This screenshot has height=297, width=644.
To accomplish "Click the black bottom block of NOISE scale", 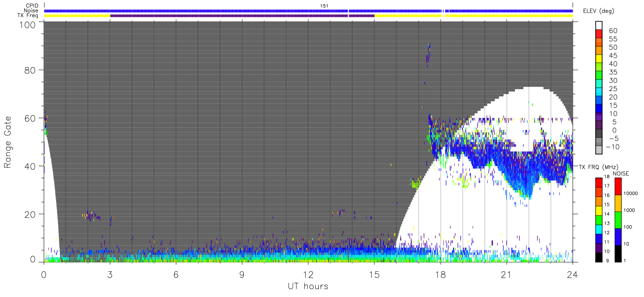I will coord(618,254).
